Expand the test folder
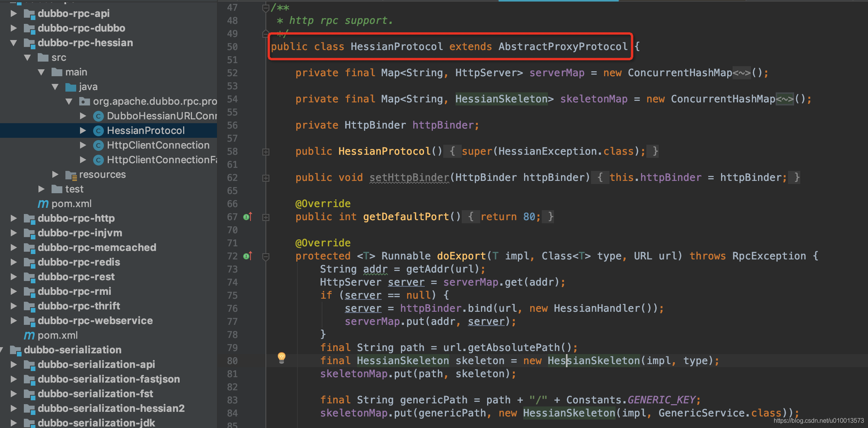The height and width of the screenshot is (428, 868). [41, 189]
